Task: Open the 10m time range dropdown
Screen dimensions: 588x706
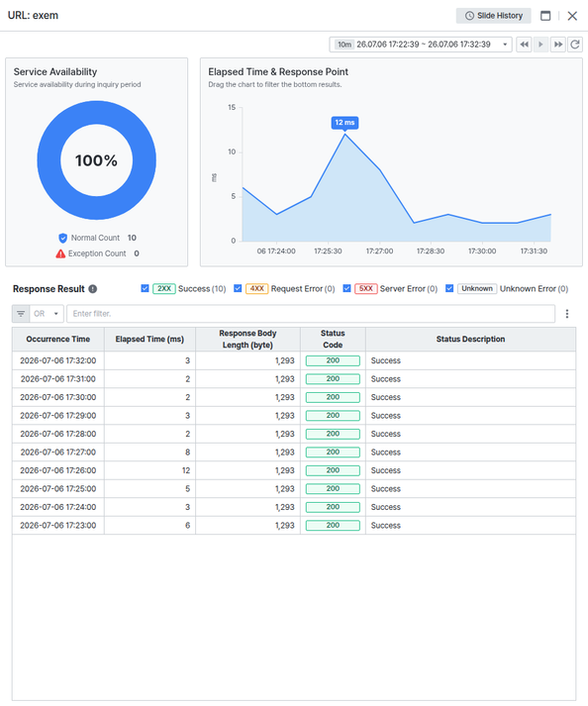Action: click(421, 45)
